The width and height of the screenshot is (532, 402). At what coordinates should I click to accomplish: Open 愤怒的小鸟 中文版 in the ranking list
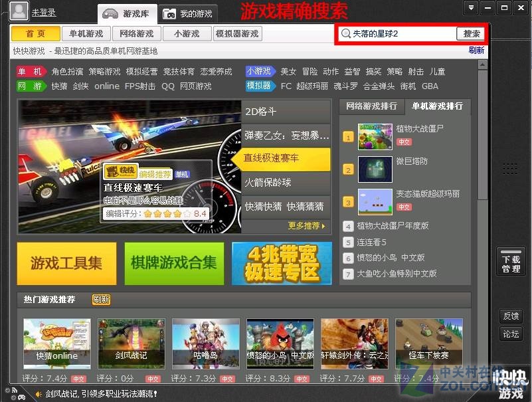click(x=391, y=258)
